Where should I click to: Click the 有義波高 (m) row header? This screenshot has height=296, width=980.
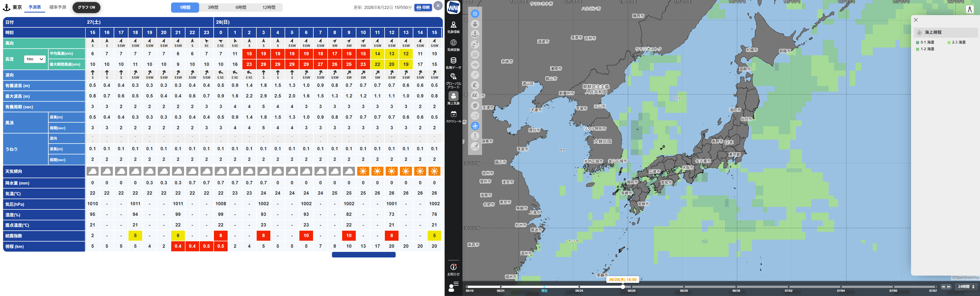tap(44, 86)
